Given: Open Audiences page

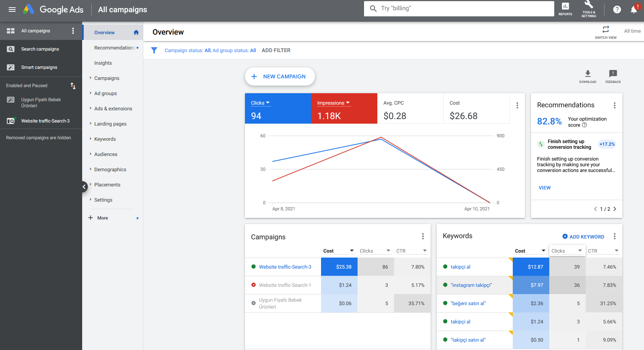Looking at the screenshot, I should [x=106, y=154].
